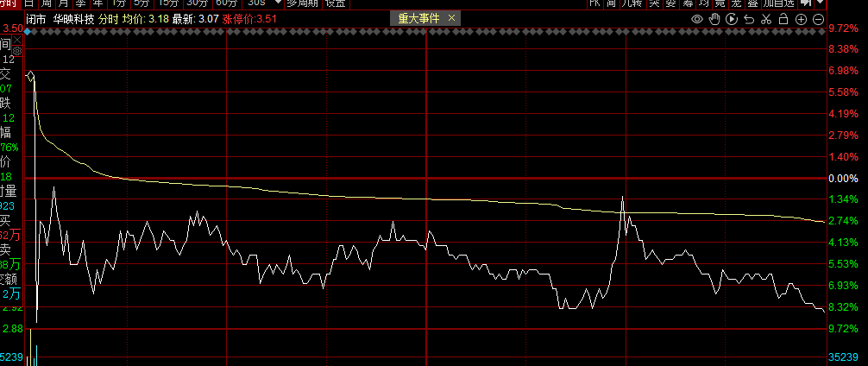Open the 设置 settings button
Screen dimensions: 868x366
point(335,3)
